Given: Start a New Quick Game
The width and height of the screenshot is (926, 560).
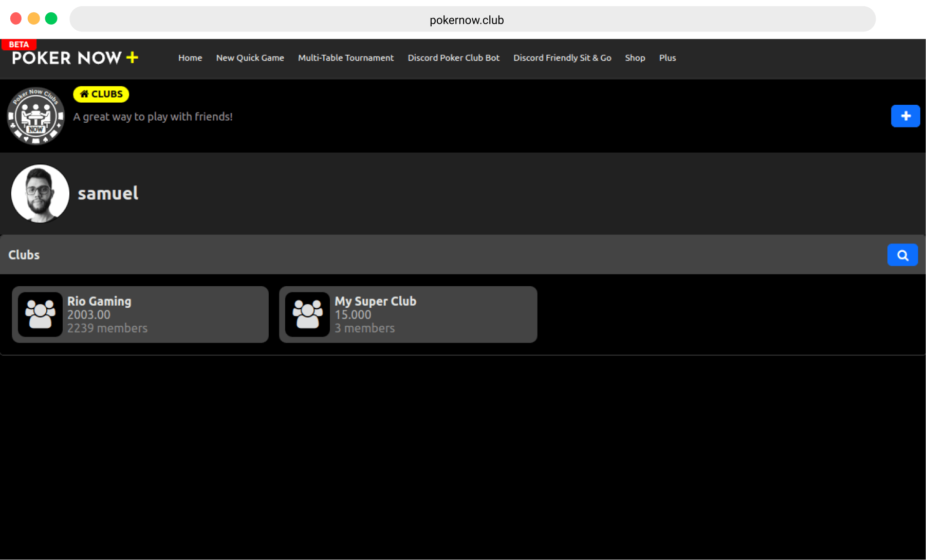Looking at the screenshot, I should [x=250, y=58].
